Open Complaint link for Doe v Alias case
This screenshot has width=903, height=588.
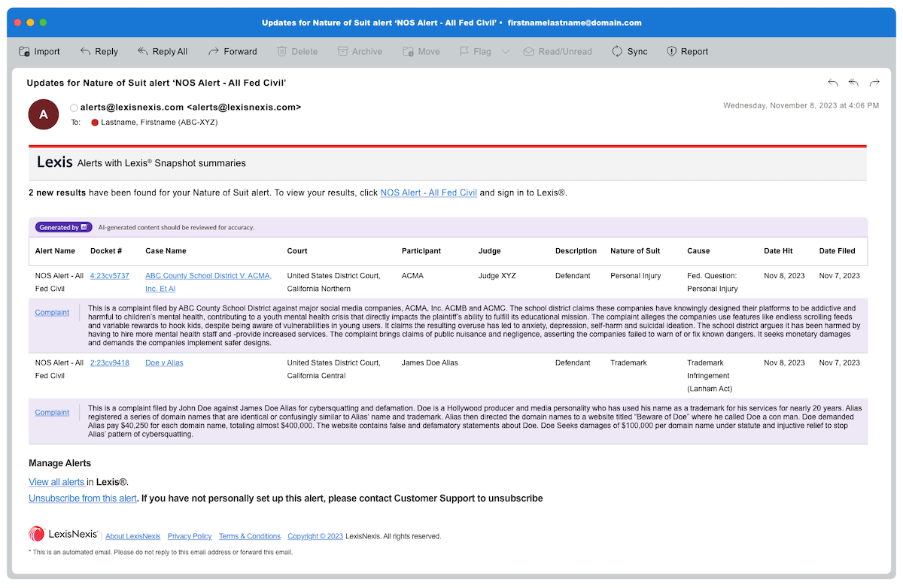pos(52,412)
